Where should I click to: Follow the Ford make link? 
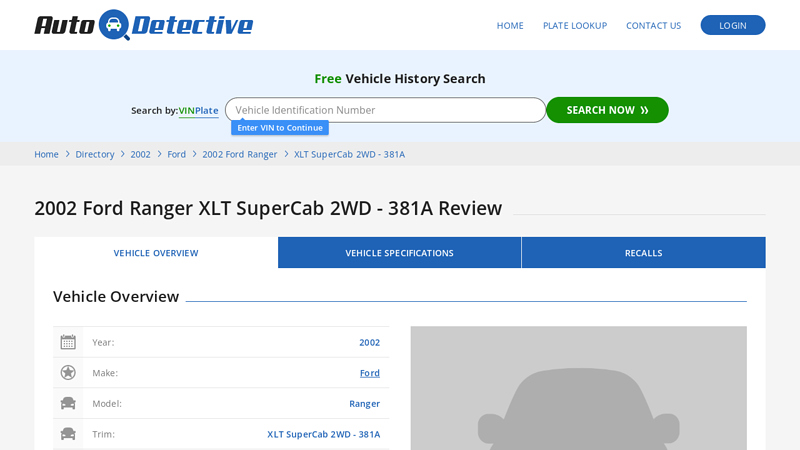(370, 373)
